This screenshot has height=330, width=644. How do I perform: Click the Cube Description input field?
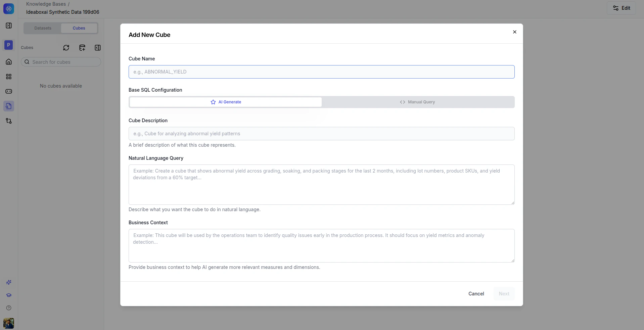(321, 134)
